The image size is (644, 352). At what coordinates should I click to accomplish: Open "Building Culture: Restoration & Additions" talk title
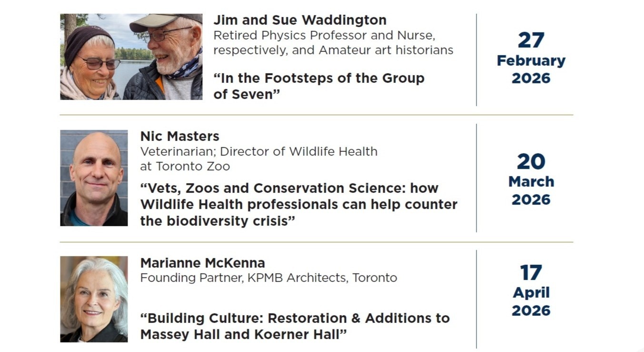295,326
